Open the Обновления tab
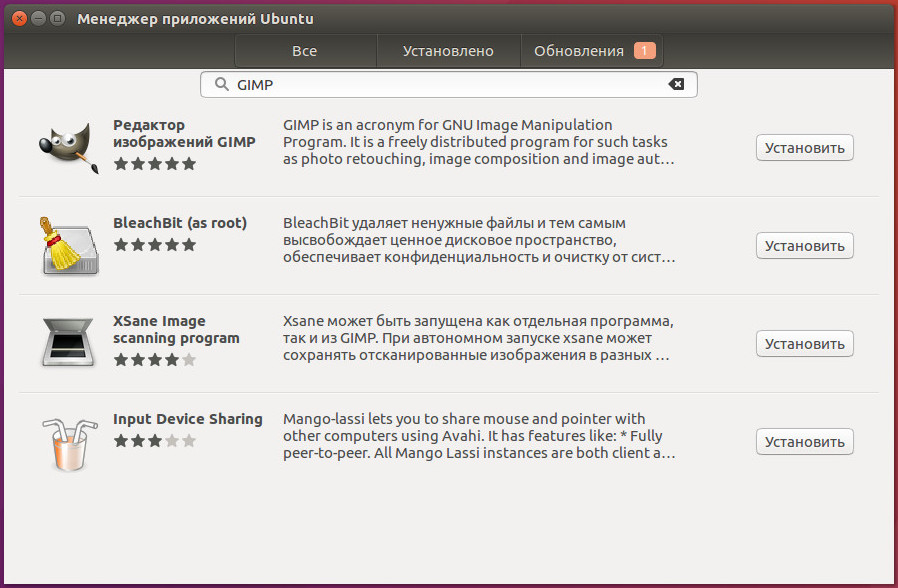 592,51
